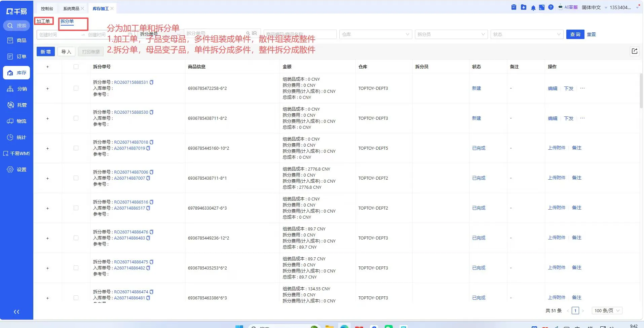Click the 创建时间 start date field
The image size is (644, 328).
[57, 35]
